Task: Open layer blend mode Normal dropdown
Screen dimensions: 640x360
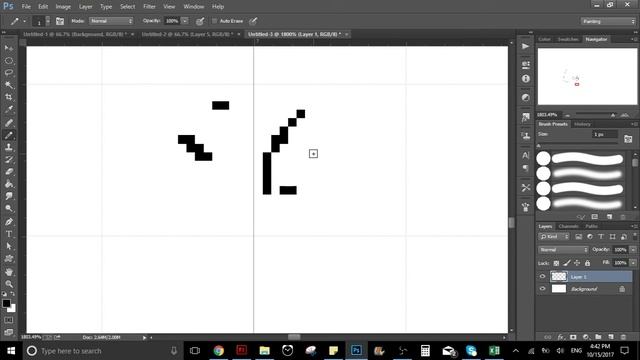Action: (563, 249)
